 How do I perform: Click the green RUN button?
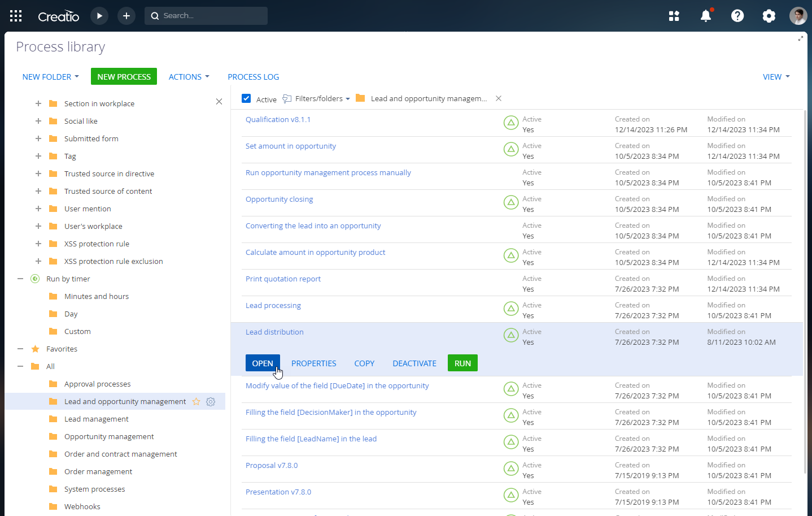[462, 363]
